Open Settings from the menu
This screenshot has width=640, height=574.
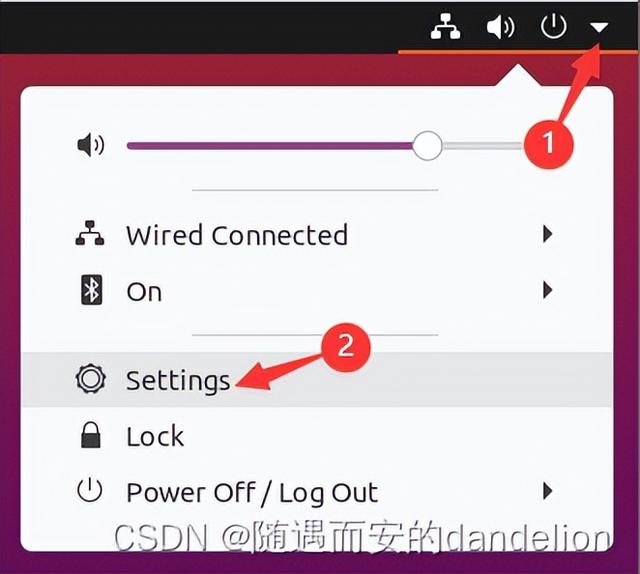317,380
